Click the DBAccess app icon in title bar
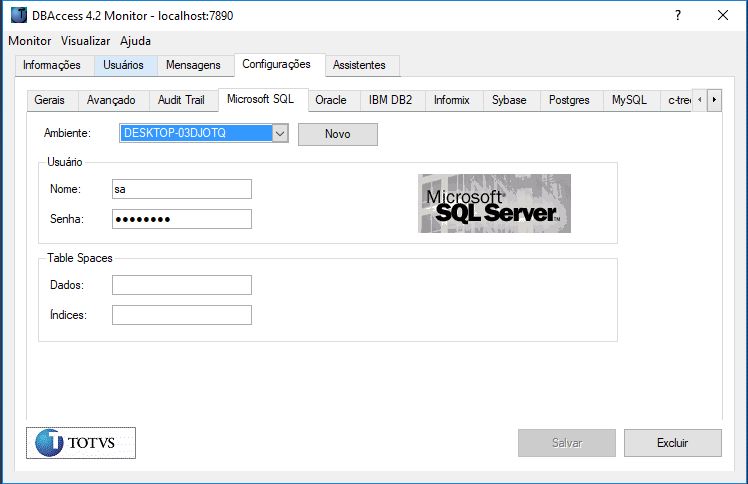 (x=19, y=15)
